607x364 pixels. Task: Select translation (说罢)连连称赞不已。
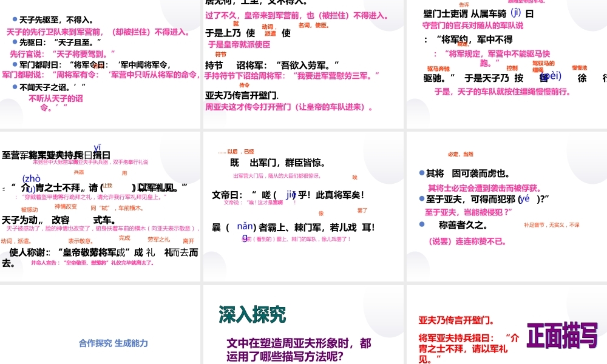click(467, 241)
